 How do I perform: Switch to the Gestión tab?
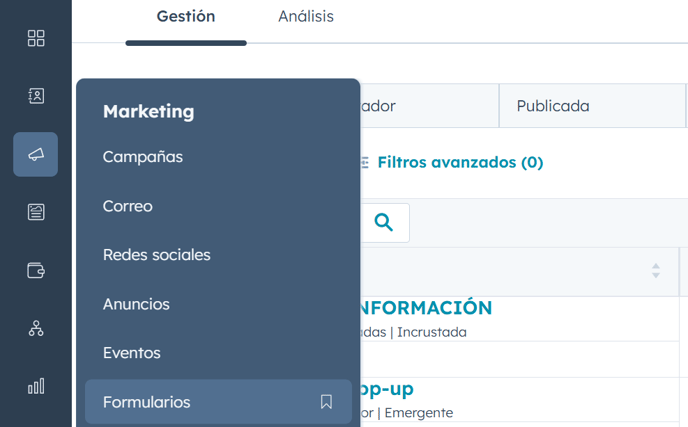pyautogui.click(x=186, y=17)
